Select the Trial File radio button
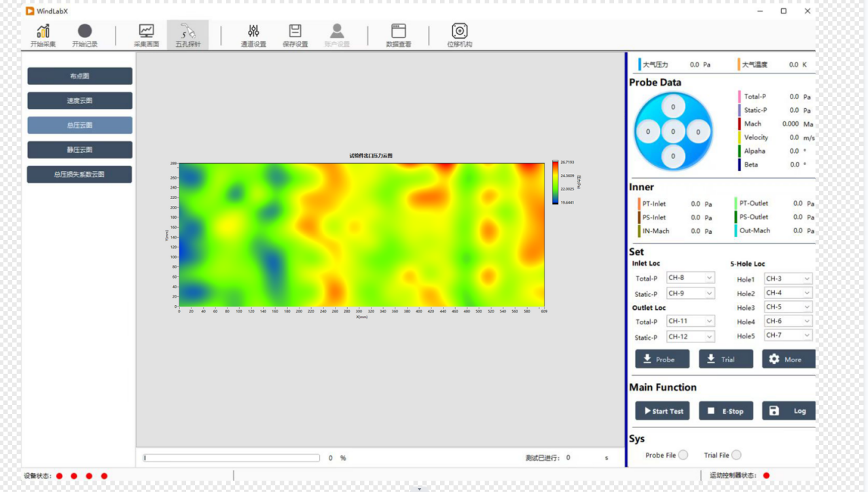This screenshot has width=868, height=492. point(736,455)
